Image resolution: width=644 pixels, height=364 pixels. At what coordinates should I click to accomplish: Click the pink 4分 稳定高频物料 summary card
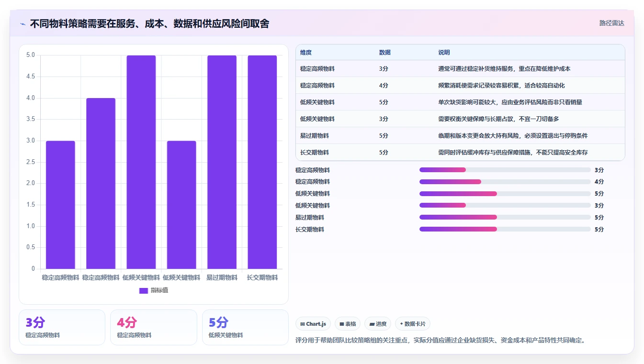(x=154, y=327)
